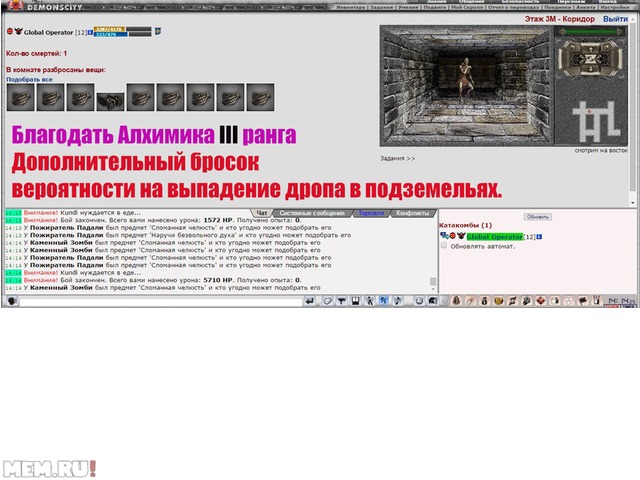Click the 'Этаж 3М - Коридор' location title
Screen dimensions: 640x480
tap(560, 19)
